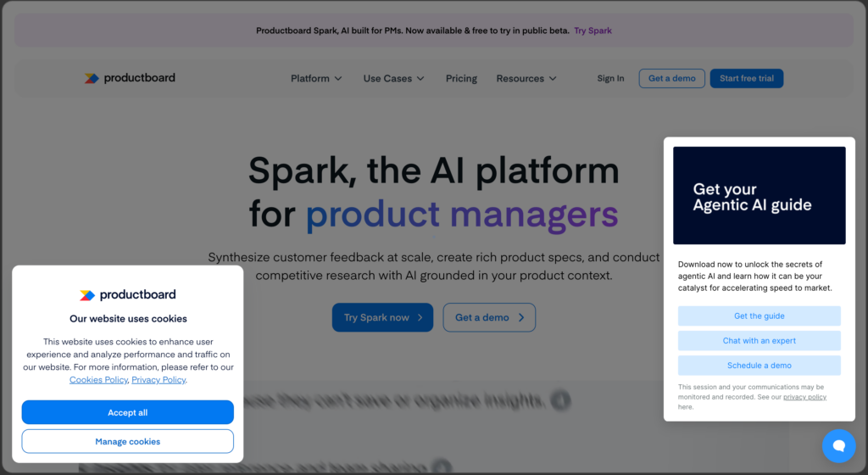Select Chat with an expert
Screen dimensions: 868x475
coord(759,341)
